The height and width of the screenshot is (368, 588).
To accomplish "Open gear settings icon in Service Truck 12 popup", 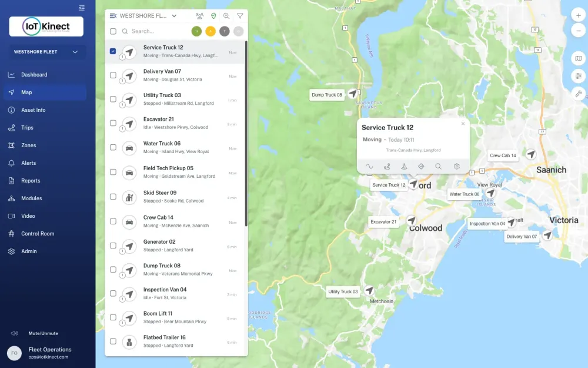I will coord(456,167).
